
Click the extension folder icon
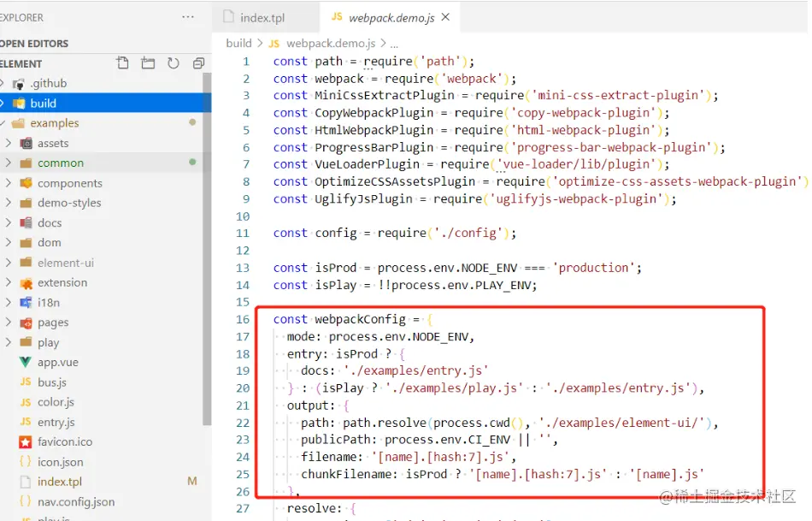click(26, 283)
